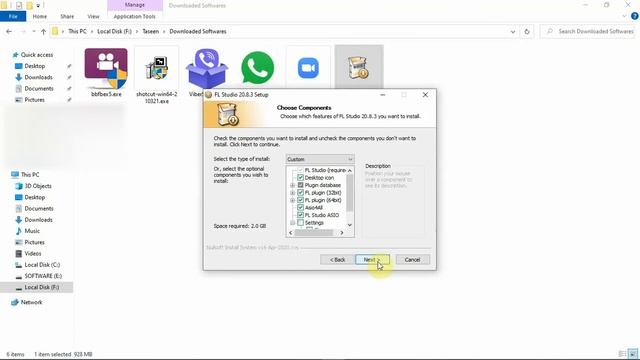Select This PC in navigation pane
640x360 pixels.
point(30,175)
